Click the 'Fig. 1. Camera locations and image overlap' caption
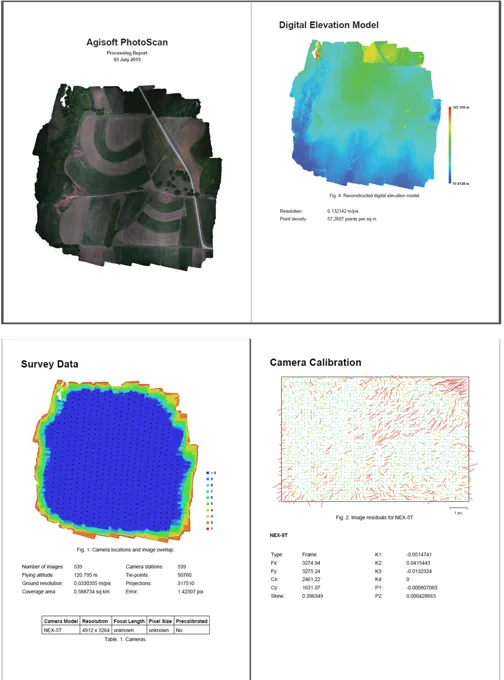Screen dimensions: 504x680 125,549
